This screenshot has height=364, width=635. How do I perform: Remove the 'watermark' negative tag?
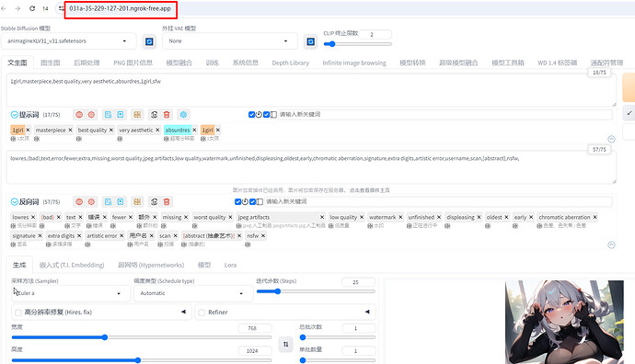tap(400, 217)
